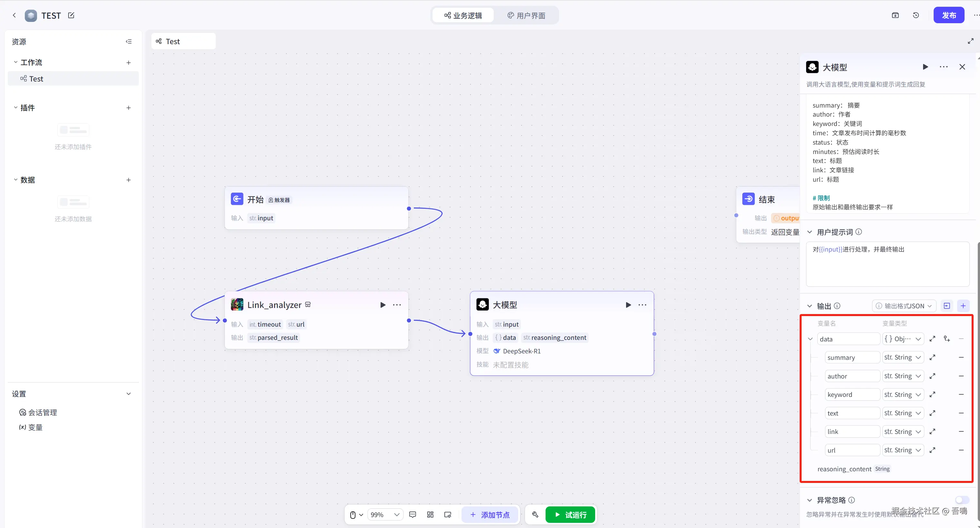Collapse the 资源 sidebar panel icon
Image resolution: width=980 pixels, height=528 pixels.
coord(128,42)
